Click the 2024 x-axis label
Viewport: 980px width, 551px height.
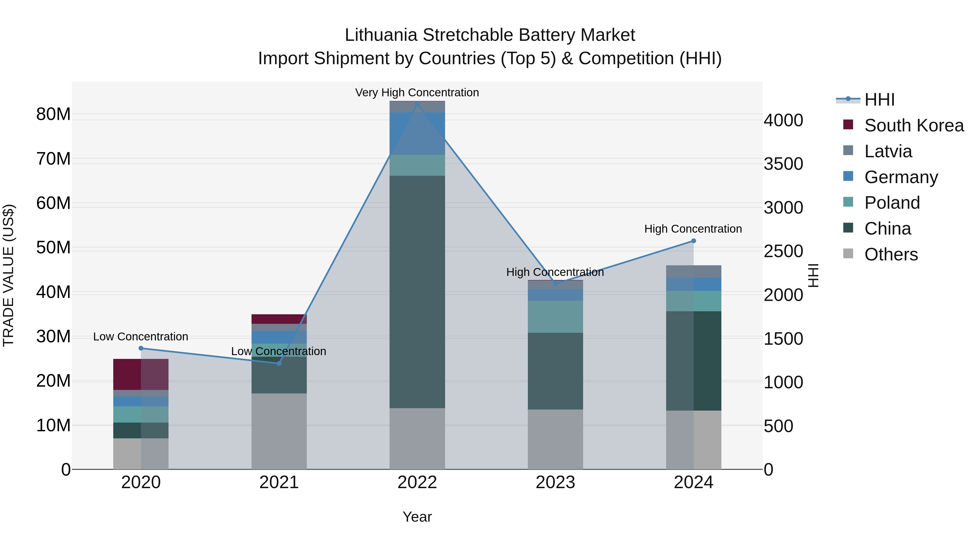coord(694,482)
